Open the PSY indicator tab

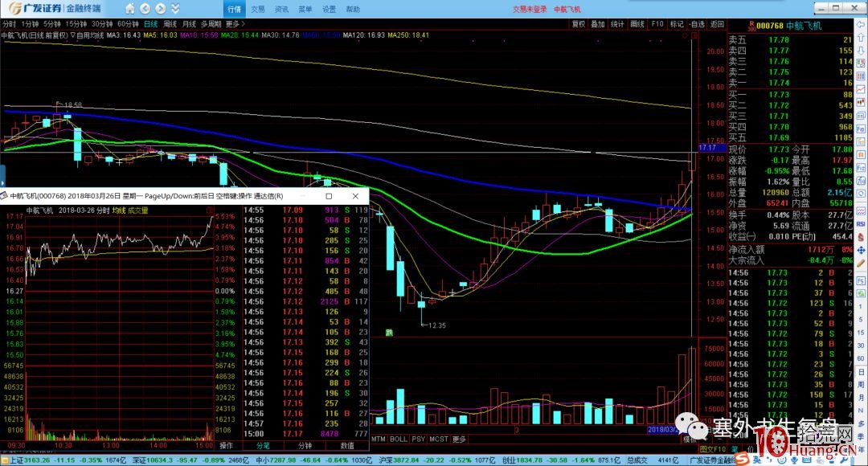point(419,439)
